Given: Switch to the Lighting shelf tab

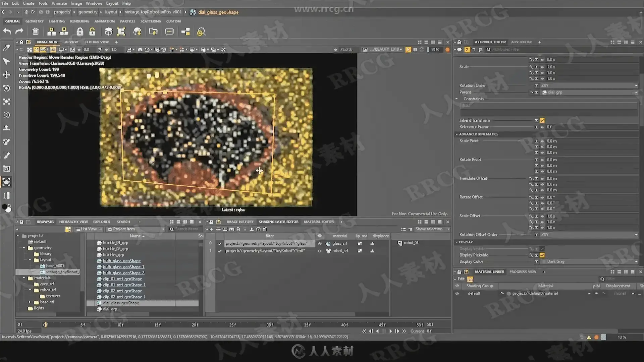Looking at the screenshot, I should click(x=57, y=21).
